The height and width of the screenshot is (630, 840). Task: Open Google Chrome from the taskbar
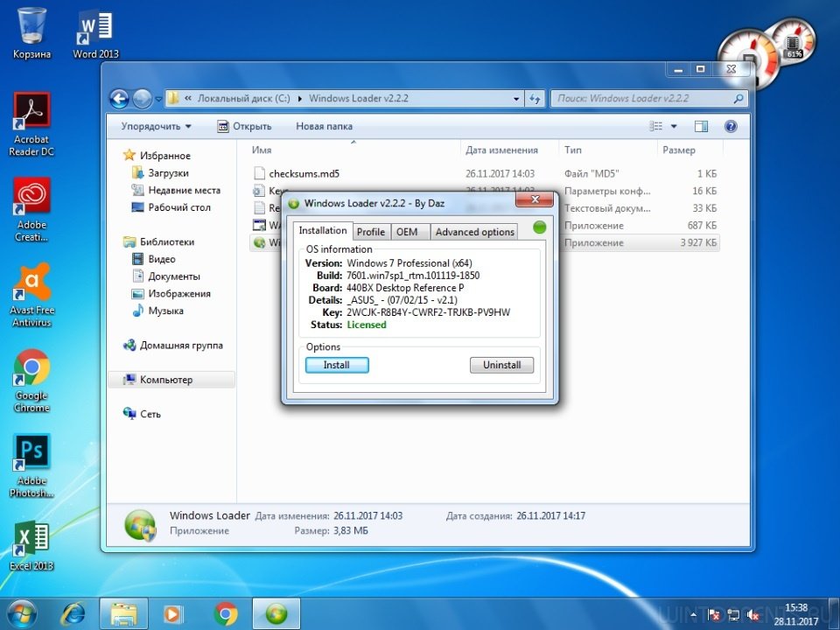tap(226, 612)
